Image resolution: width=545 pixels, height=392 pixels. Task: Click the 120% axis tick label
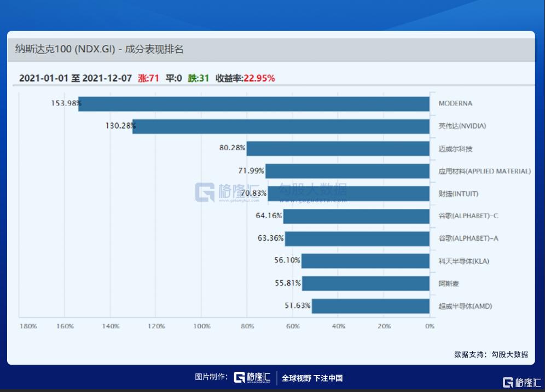[x=156, y=326]
